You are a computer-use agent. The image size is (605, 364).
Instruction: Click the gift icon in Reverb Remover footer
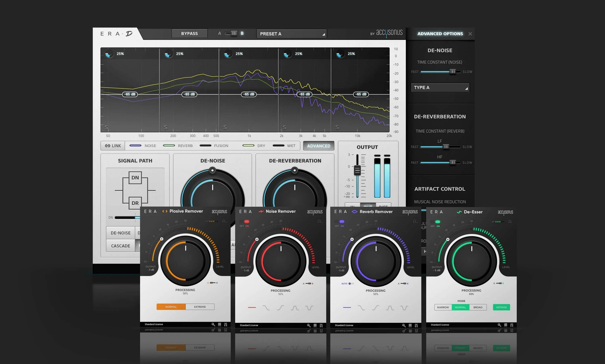(416, 325)
